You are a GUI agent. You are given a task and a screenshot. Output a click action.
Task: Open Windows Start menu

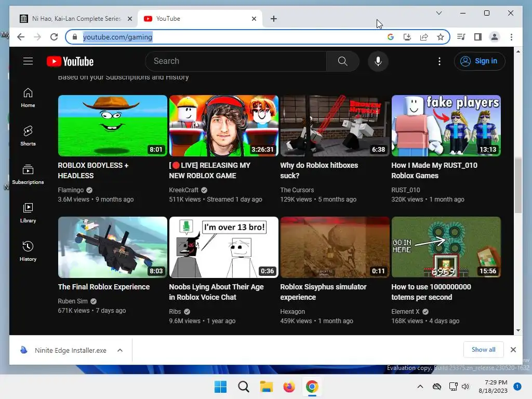click(x=220, y=387)
